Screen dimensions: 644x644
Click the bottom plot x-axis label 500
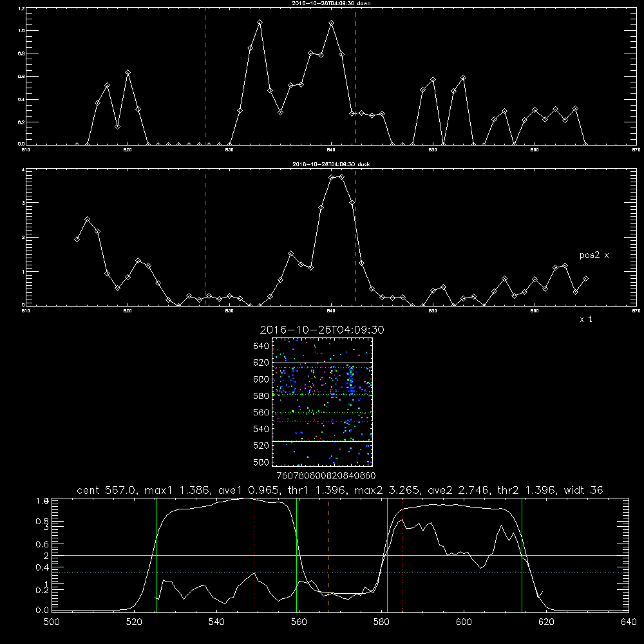click(x=52, y=622)
